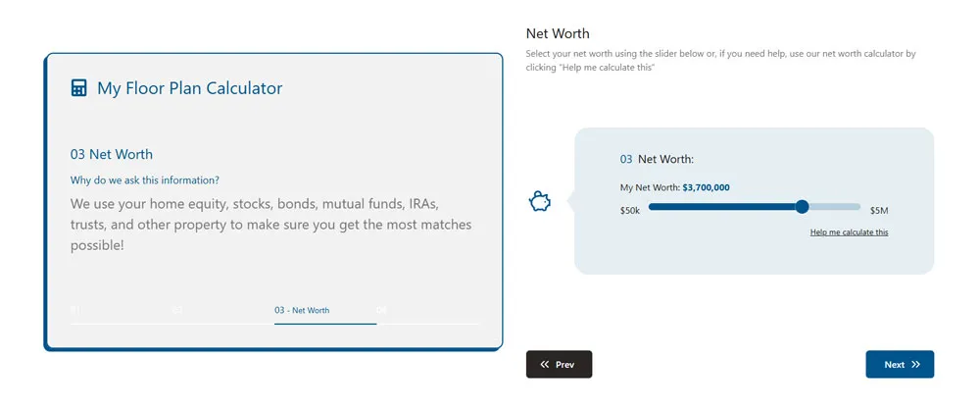Click the net worth slider handle
980x410 pixels.
coord(803,207)
